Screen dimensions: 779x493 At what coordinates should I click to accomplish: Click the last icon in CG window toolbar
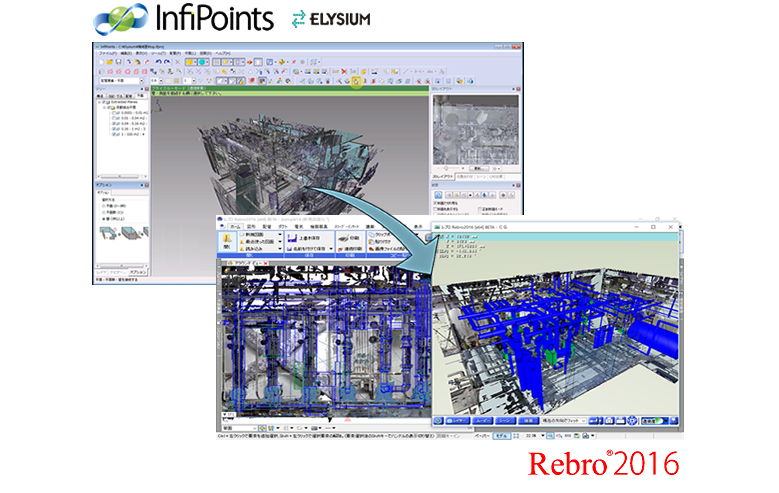coord(674,420)
